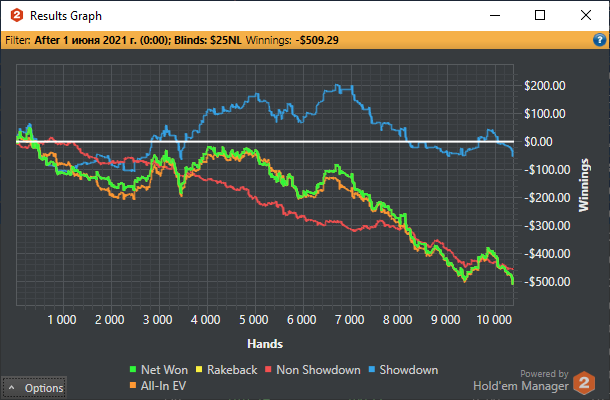Click the Winnings -$509.29 value in filter bar
This screenshot has height=400, width=610.
coord(317,40)
